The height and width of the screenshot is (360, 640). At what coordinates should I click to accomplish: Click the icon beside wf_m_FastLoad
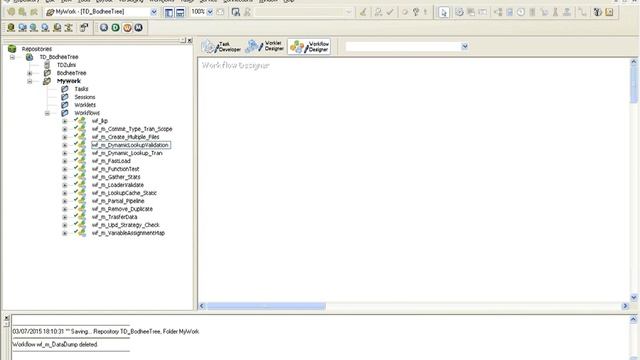click(x=80, y=161)
